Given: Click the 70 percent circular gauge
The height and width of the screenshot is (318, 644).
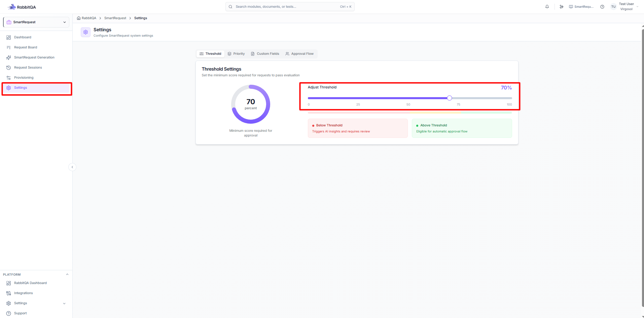Looking at the screenshot, I should (251, 104).
